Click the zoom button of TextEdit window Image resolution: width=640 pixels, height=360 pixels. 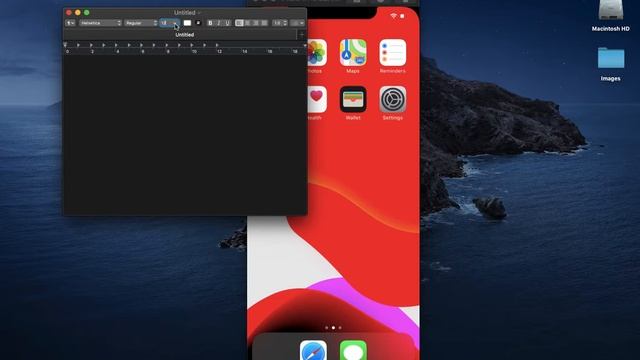click(87, 13)
